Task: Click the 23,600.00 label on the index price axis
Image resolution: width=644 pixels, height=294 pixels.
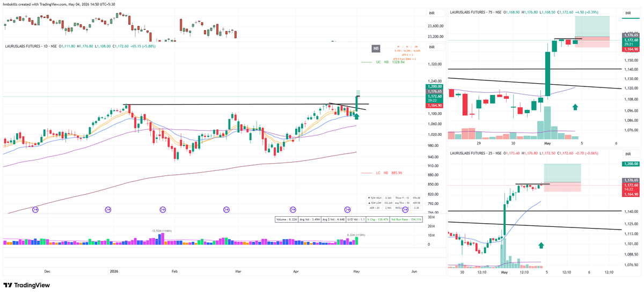Action: [435, 25]
